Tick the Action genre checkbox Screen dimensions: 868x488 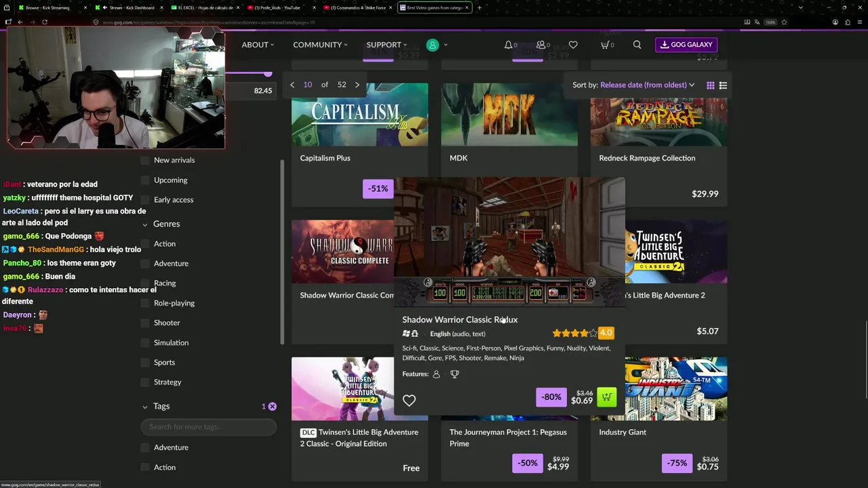pyautogui.click(x=144, y=244)
